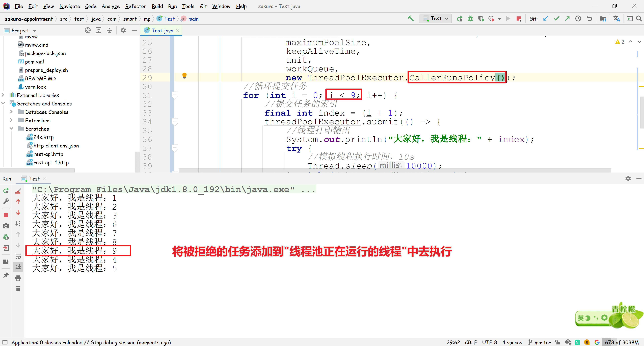Toggle soft-wrap in Run console
Image resolution: width=644 pixels, height=346 pixels.
[x=18, y=256]
